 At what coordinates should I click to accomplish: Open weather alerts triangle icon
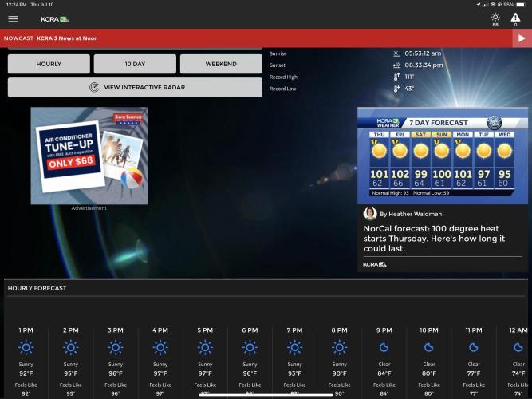(x=515, y=17)
